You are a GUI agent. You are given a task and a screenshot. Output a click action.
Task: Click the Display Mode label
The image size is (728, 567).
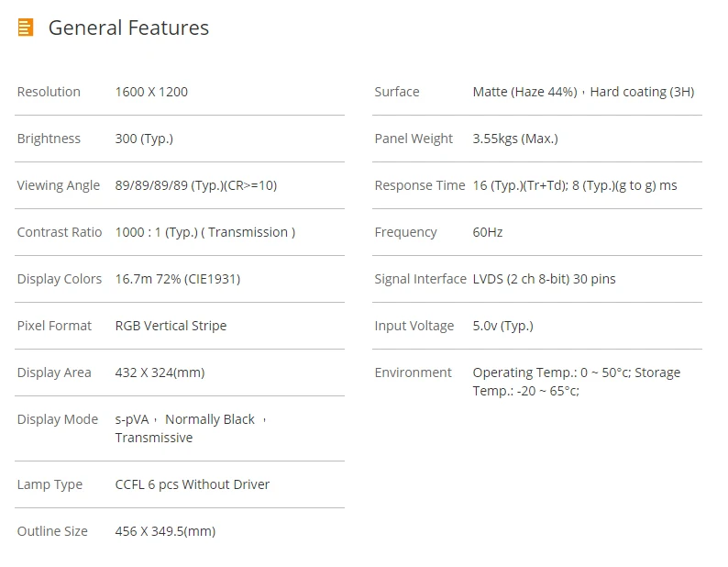58,419
